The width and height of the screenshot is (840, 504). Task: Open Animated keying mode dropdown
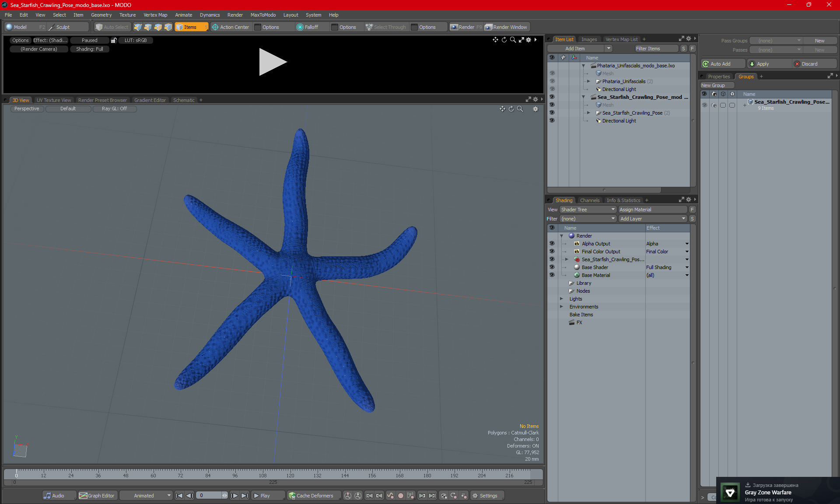[146, 496]
